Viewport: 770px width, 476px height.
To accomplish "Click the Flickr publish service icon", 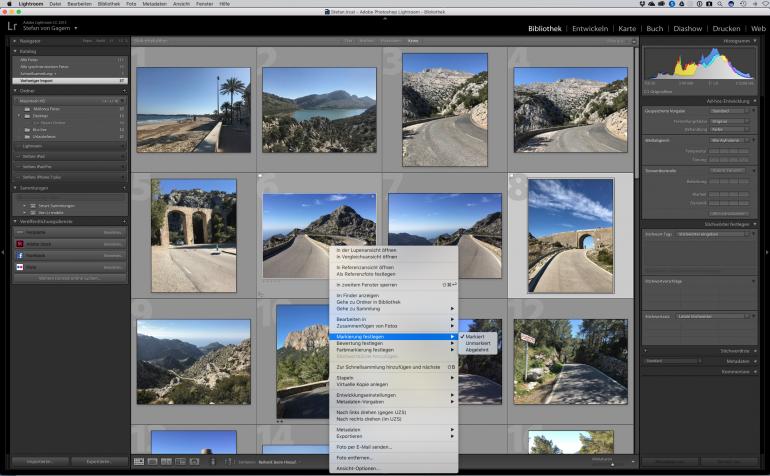I will (x=20, y=267).
